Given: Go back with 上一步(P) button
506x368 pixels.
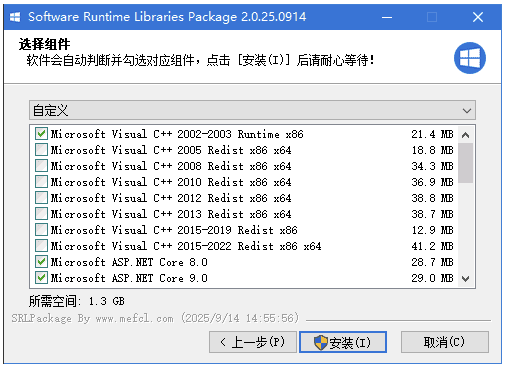Looking at the screenshot, I should (253, 342).
